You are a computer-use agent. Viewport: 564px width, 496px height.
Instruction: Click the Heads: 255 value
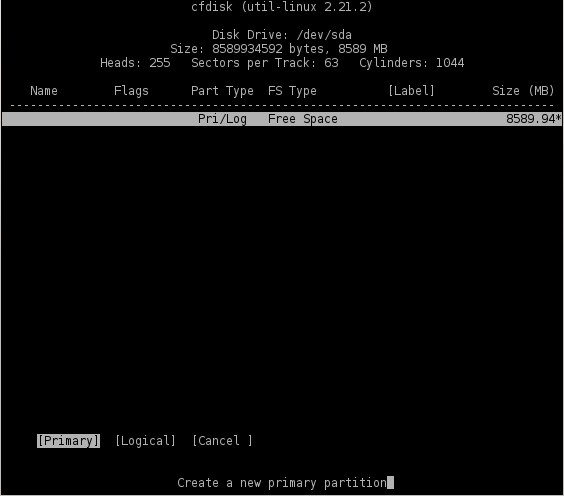tap(135, 63)
